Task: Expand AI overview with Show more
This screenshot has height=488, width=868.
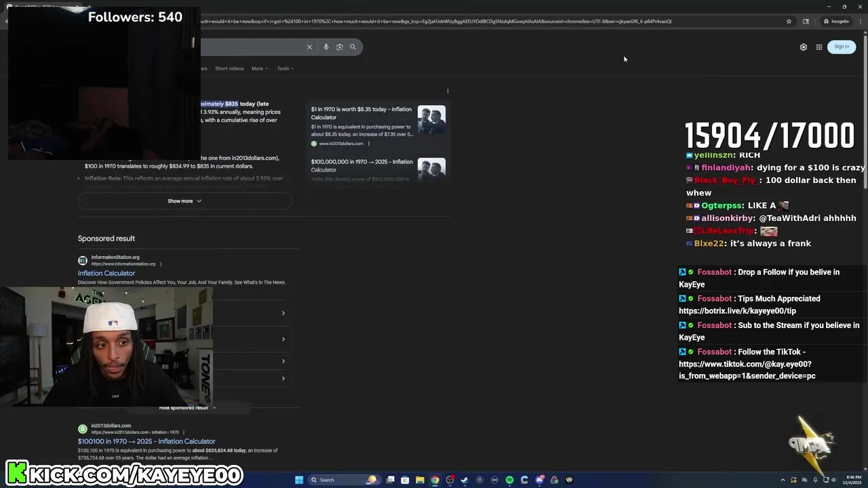Action: coord(184,201)
